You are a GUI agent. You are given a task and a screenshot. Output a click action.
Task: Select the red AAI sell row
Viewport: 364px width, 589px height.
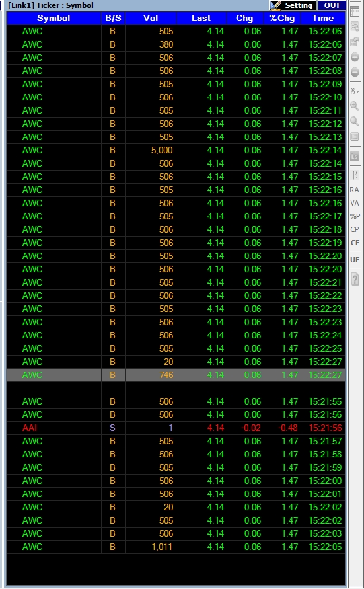[176, 428]
